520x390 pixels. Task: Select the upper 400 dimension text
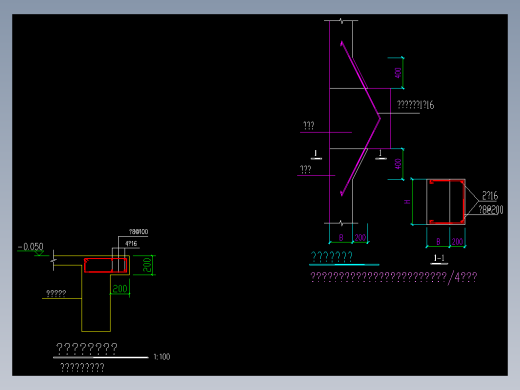[398, 73]
